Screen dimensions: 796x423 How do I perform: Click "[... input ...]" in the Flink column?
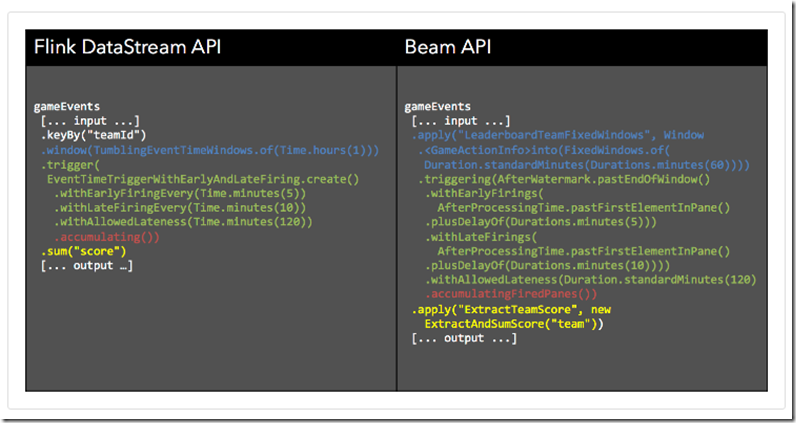90,121
